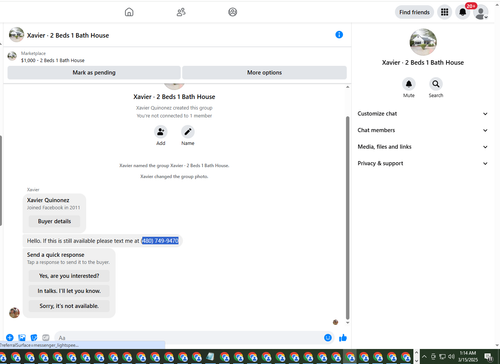Send 'Yes, are you interested?' quick response
The image size is (500, 364).
tap(69, 276)
